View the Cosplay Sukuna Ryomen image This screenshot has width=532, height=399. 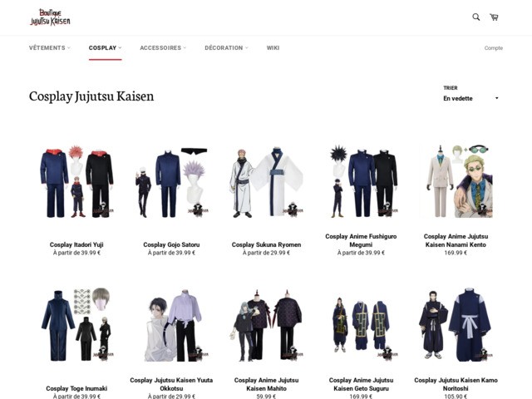pyautogui.click(x=266, y=181)
